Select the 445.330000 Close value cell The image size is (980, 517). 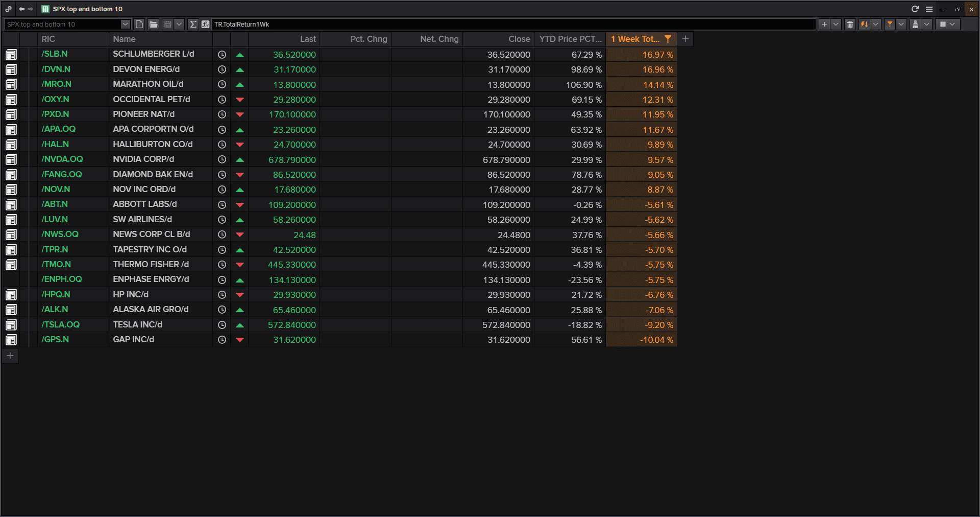click(x=498, y=265)
